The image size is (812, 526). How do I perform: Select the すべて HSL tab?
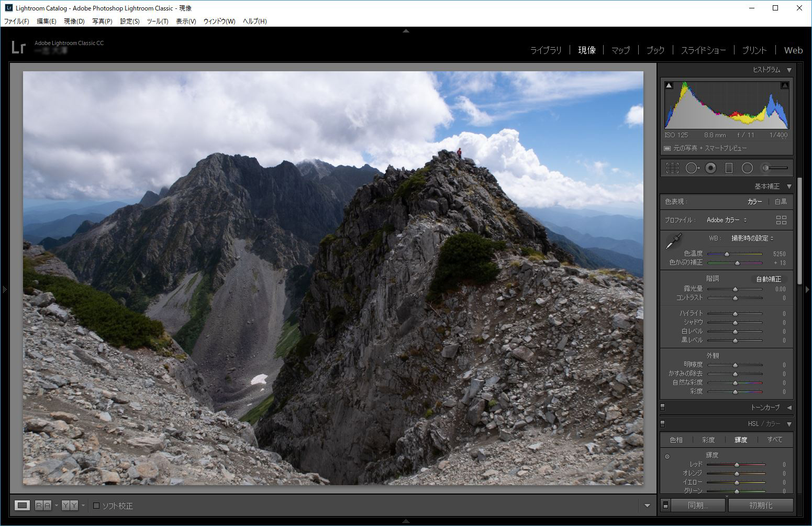(774, 440)
